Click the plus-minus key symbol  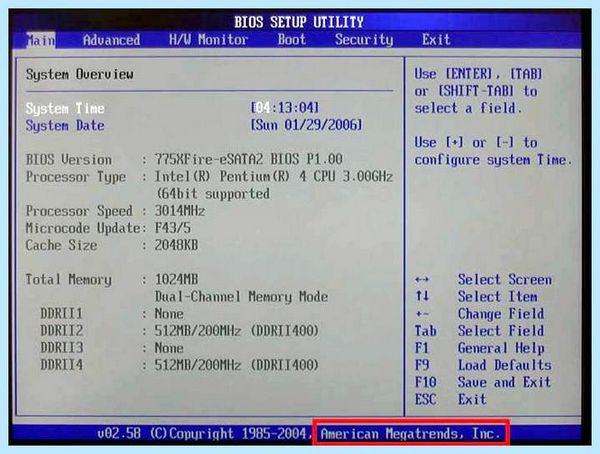point(422,314)
